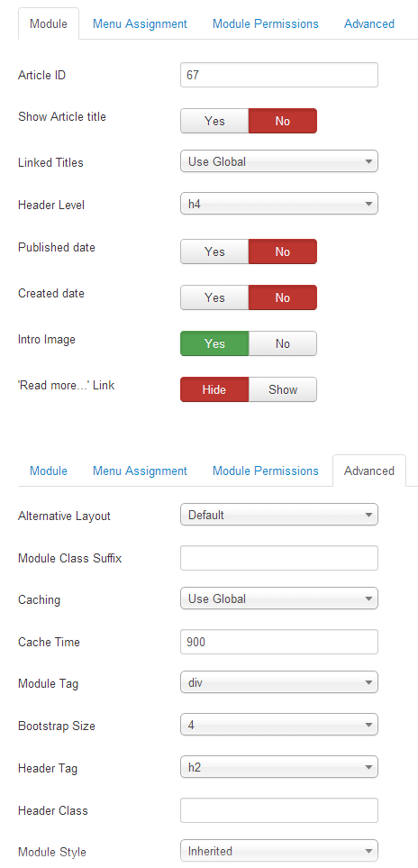418x868 pixels.
Task: Switch to Module tab in lower panel
Action: coord(49,471)
